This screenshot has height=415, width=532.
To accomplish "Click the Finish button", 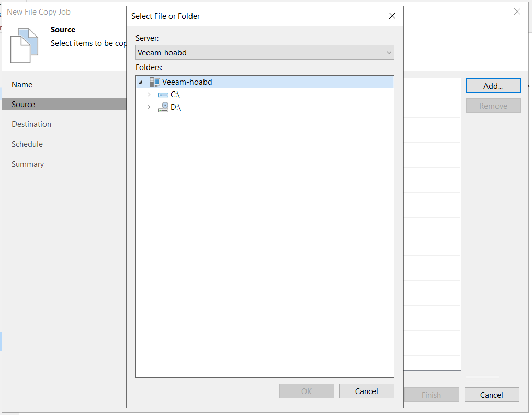I will click(431, 395).
